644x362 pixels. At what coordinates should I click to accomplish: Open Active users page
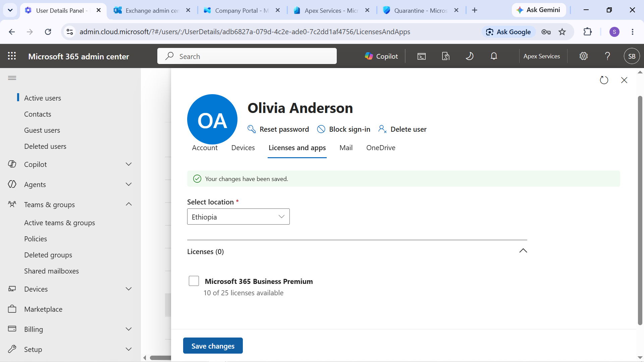pyautogui.click(x=43, y=98)
